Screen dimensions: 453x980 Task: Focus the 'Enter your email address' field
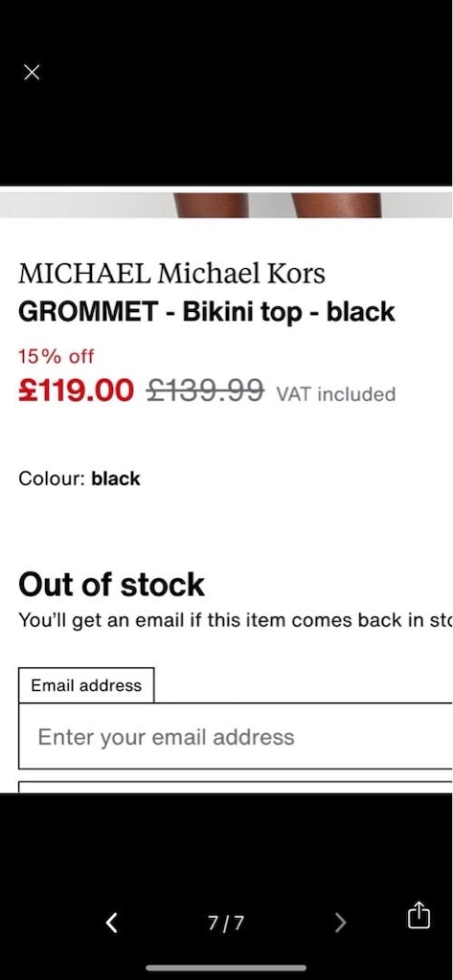[x=236, y=736]
